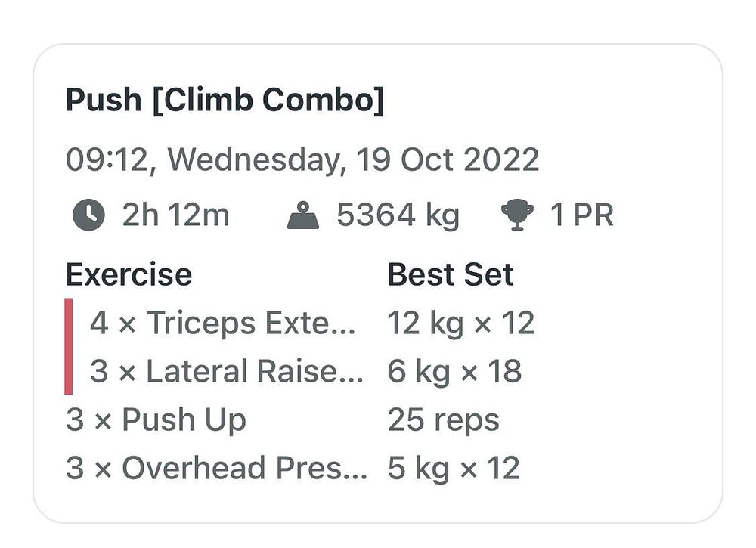Expand the truncated Overhead Pres… name
Image resolution: width=756 pixels, height=548 pixels.
coord(244,468)
